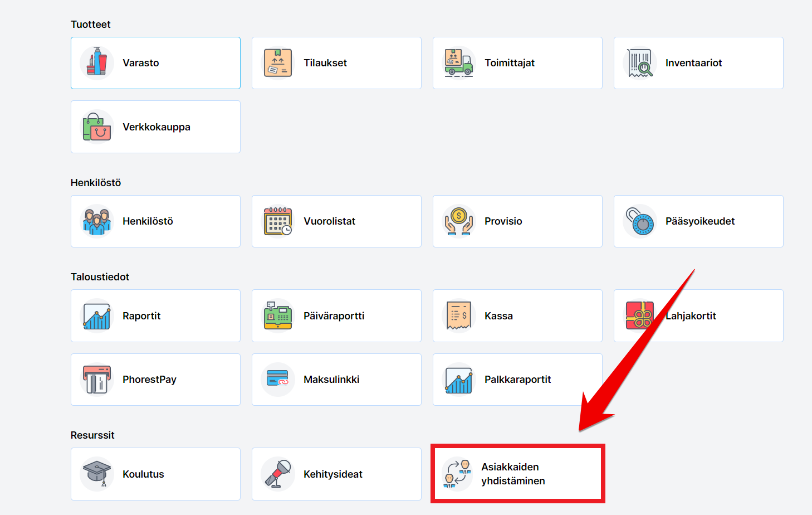Open the Raportit reports tile
This screenshot has width=812, height=515.
[x=155, y=316]
